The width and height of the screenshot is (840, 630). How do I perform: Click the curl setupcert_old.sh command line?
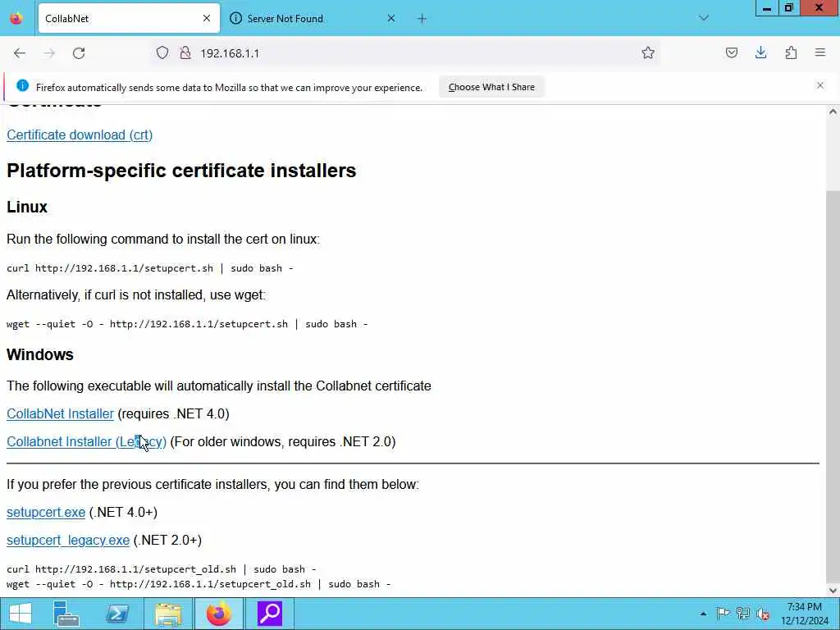(x=162, y=569)
